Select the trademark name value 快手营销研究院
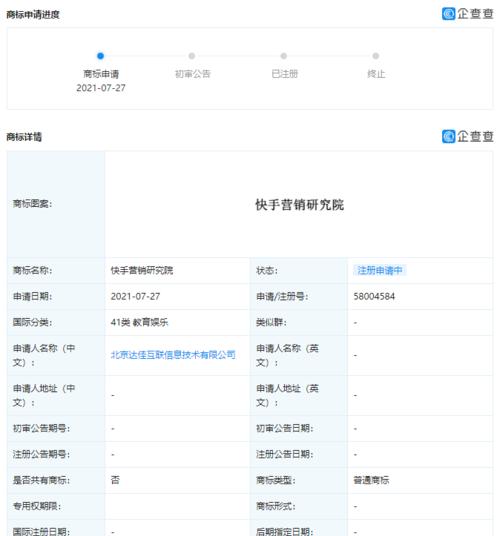 coord(142,270)
